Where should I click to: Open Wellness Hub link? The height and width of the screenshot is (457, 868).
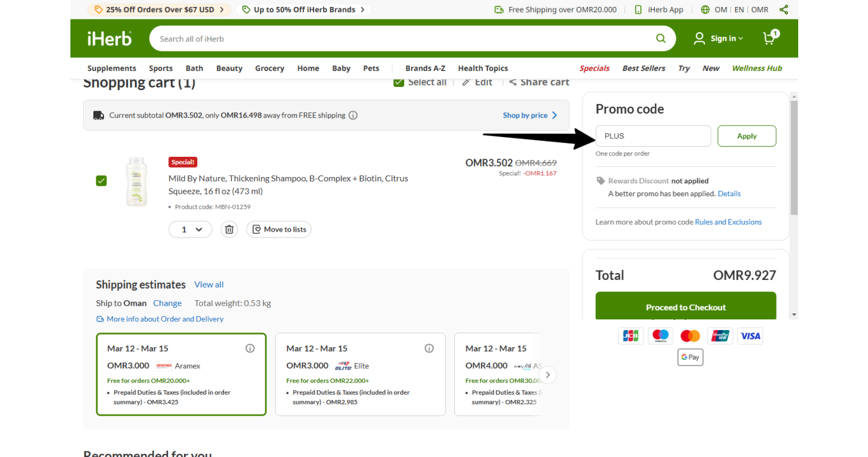[x=757, y=69]
